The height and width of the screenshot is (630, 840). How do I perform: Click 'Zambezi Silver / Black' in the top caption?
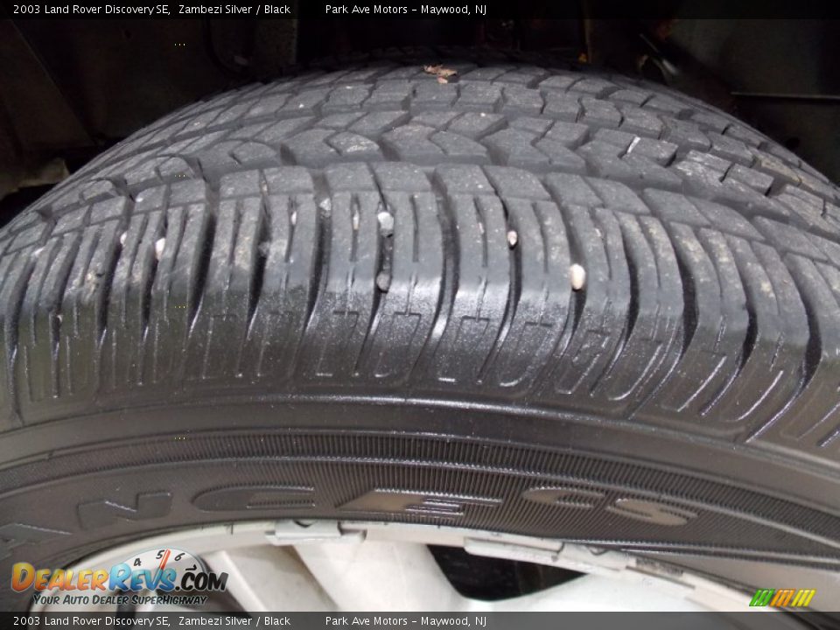(234, 10)
